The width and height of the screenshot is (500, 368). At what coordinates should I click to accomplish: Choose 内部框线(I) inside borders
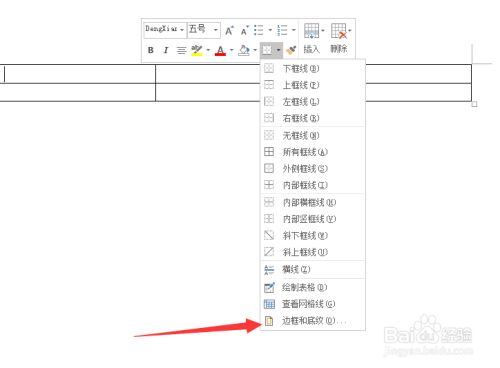pyautogui.click(x=313, y=185)
